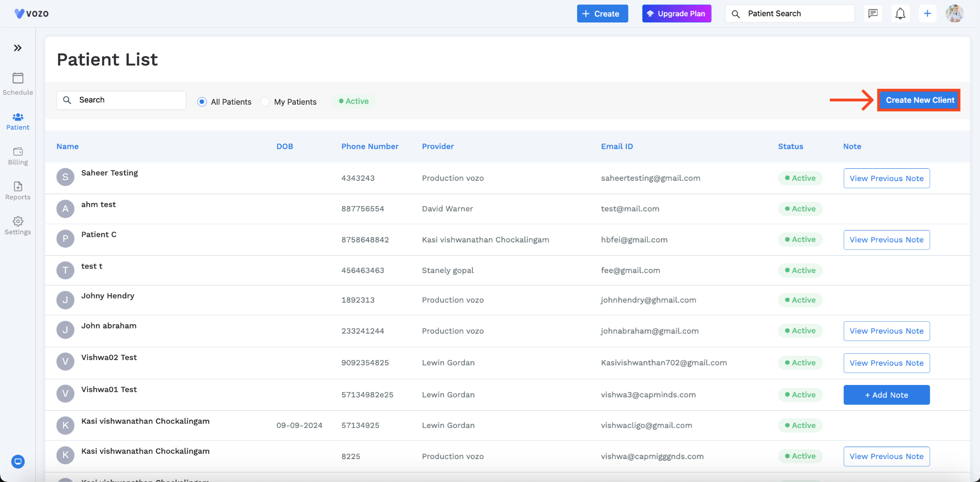Click phone number 57134982e25
This screenshot has height=482, width=980.
pyautogui.click(x=367, y=394)
